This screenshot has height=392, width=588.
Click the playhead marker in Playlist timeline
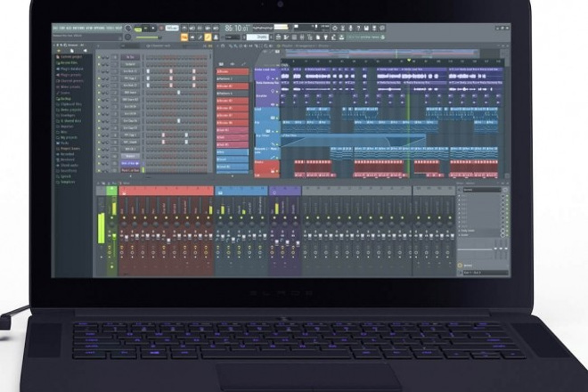coord(410,60)
